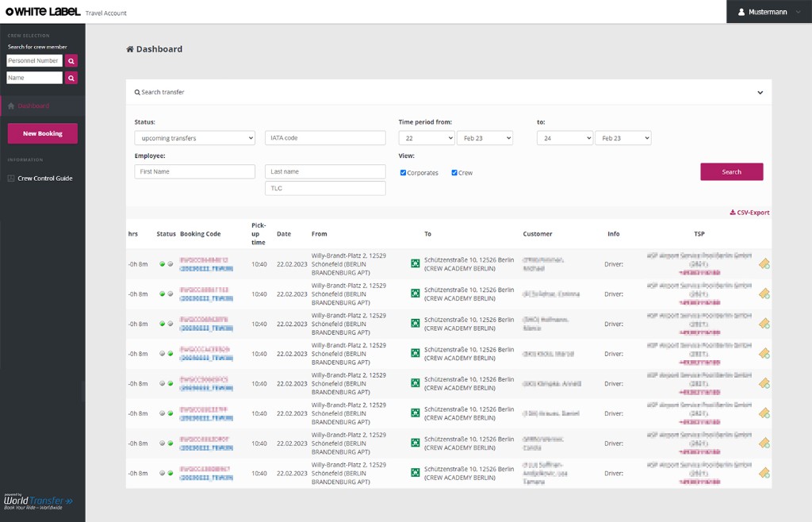Focus the TLC input field
812x522 pixels.
click(325, 188)
